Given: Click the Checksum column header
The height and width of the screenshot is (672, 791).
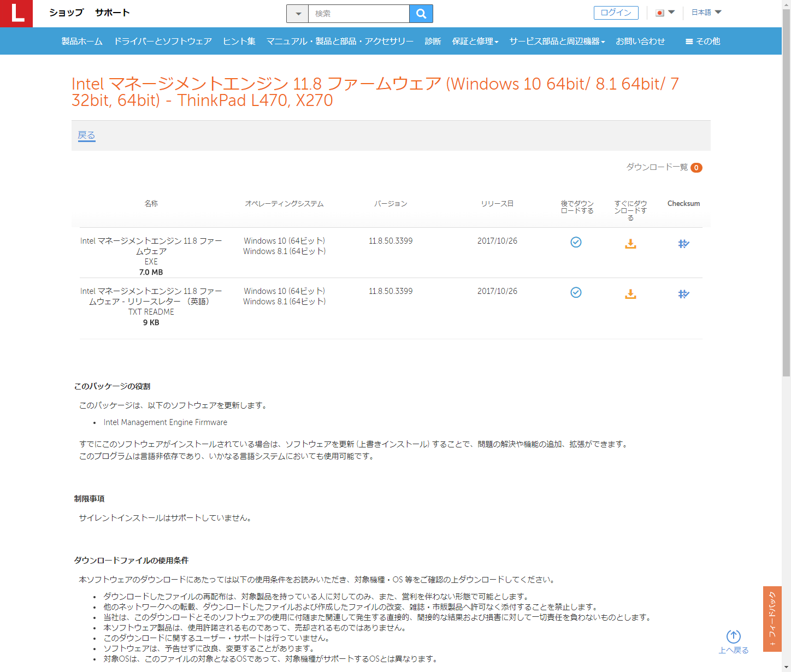Looking at the screenshot, I should [x=683, y=204].
